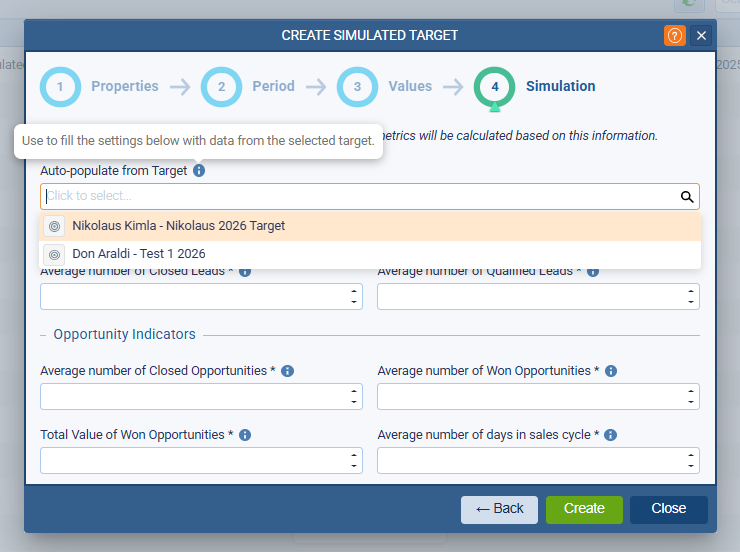The height and width of the screenshot is (552, 740).
Task: Click the search magnifier icon in target field
Action: 687,197
